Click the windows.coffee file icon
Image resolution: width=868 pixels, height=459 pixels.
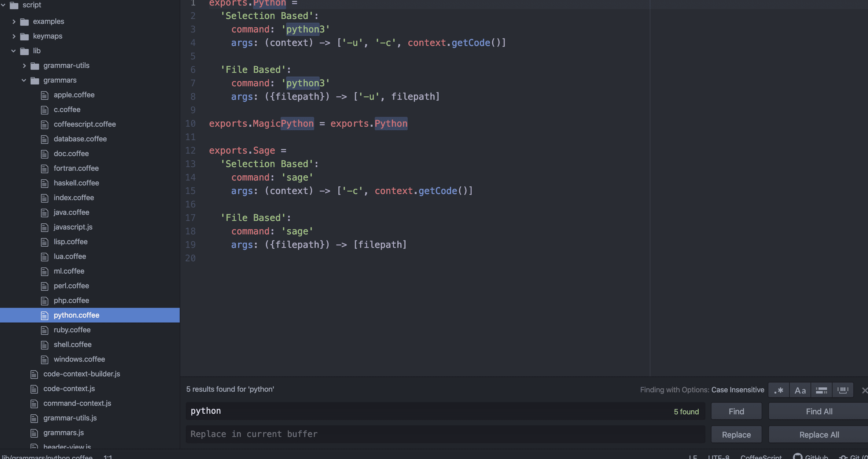tap(45, 360)
